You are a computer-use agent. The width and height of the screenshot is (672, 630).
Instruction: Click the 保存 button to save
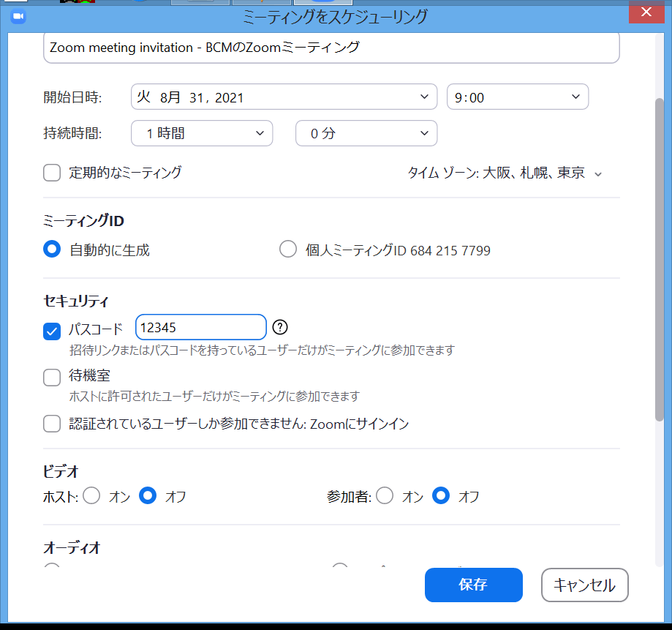tap(473, 585)
